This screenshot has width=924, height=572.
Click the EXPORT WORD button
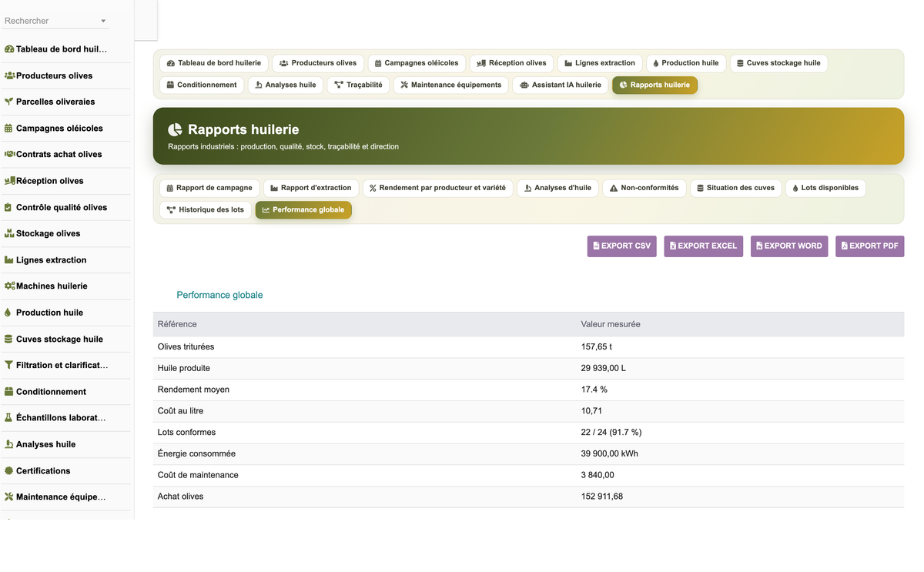pos(789,246)
